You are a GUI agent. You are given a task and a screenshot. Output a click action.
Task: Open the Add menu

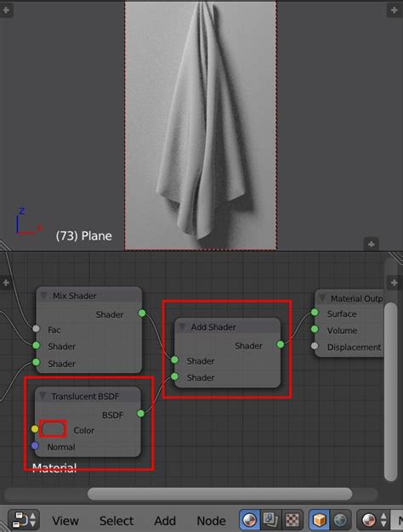[x=165, y=520]
